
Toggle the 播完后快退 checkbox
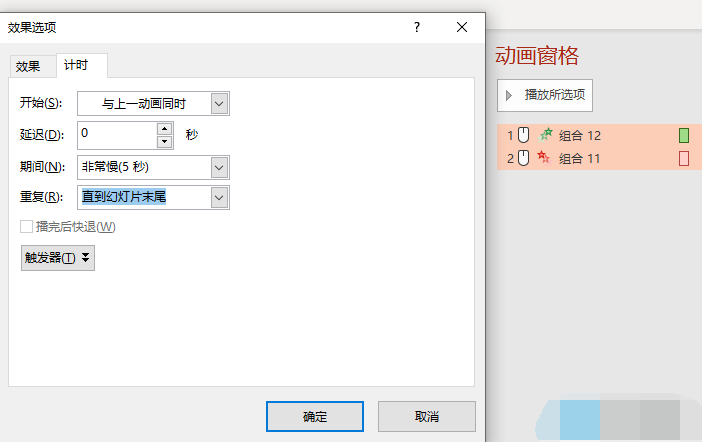click(x=27, y=227)
